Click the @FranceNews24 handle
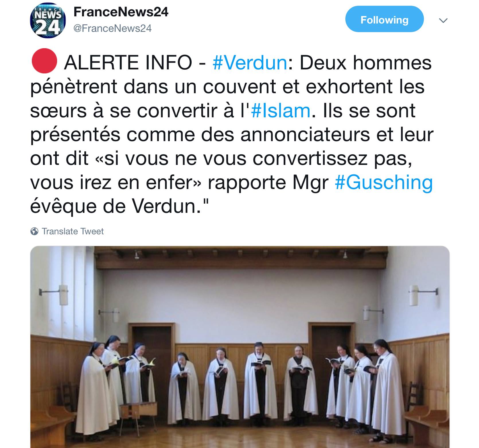The width and height of the screenshot is (479, 448). coord(113,28)
